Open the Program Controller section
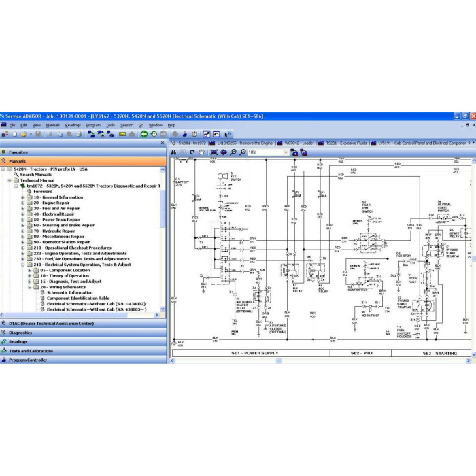 [x=83, y=360]
